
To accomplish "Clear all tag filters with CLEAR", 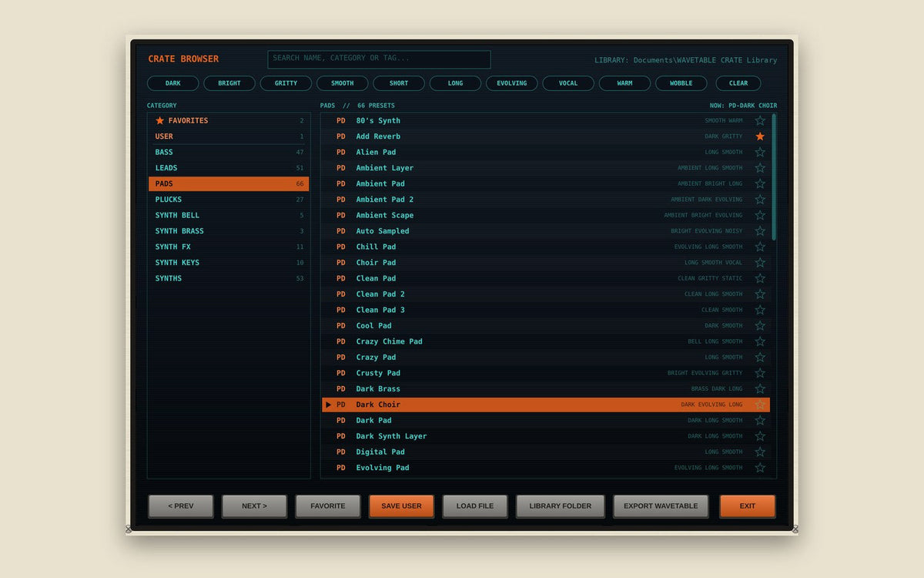I will [738, 83].
